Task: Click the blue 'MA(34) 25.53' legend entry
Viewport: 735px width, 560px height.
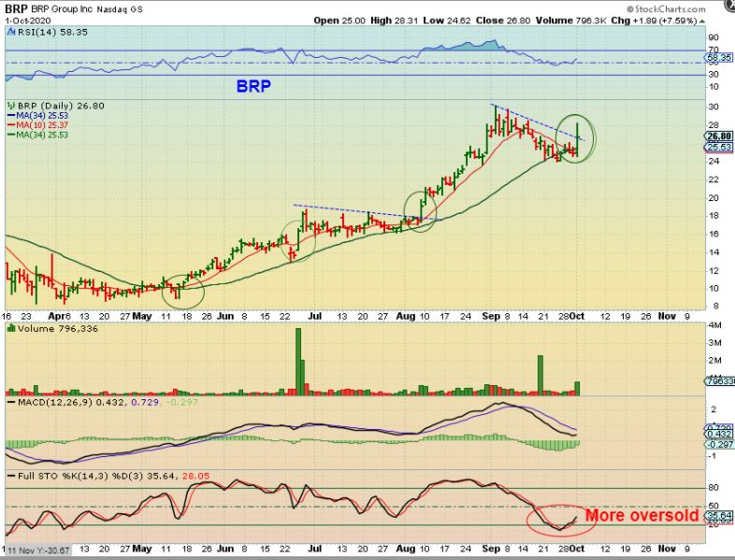Action: tap(37, 115)
